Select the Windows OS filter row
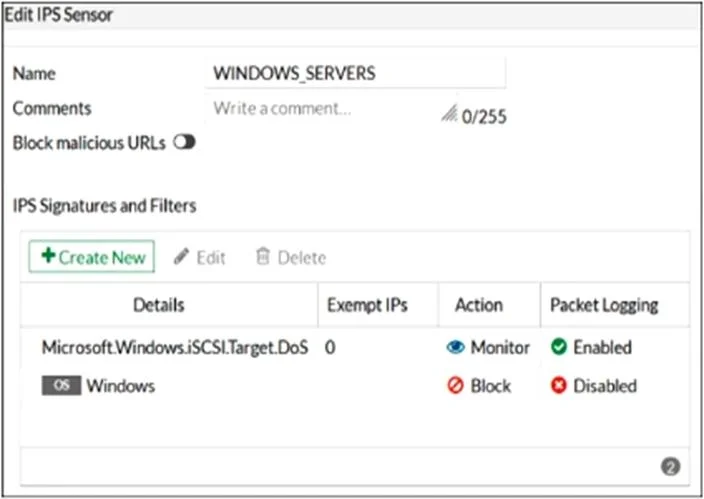Image resolution: width=704 pixels, height=499 pixels. click(x=355, y=386)
